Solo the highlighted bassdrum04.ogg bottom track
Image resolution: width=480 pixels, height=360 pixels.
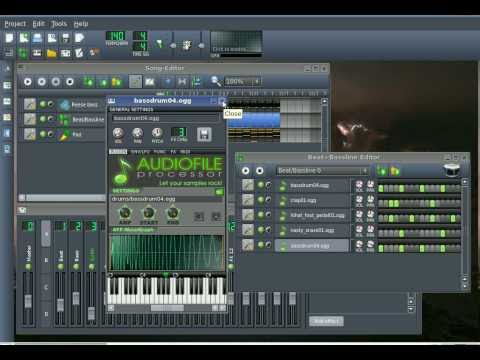pyautogui.click(x=268, y=245)
